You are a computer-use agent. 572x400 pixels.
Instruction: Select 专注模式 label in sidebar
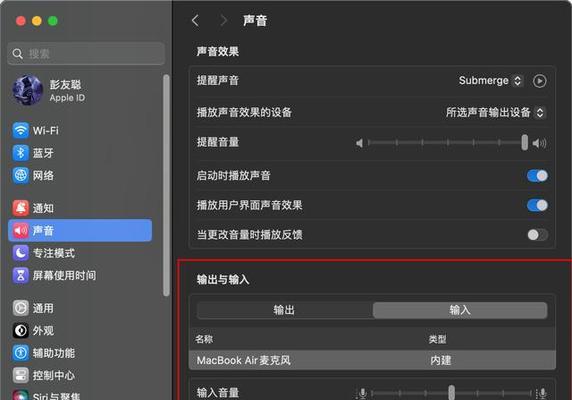[x=54, y=253]
